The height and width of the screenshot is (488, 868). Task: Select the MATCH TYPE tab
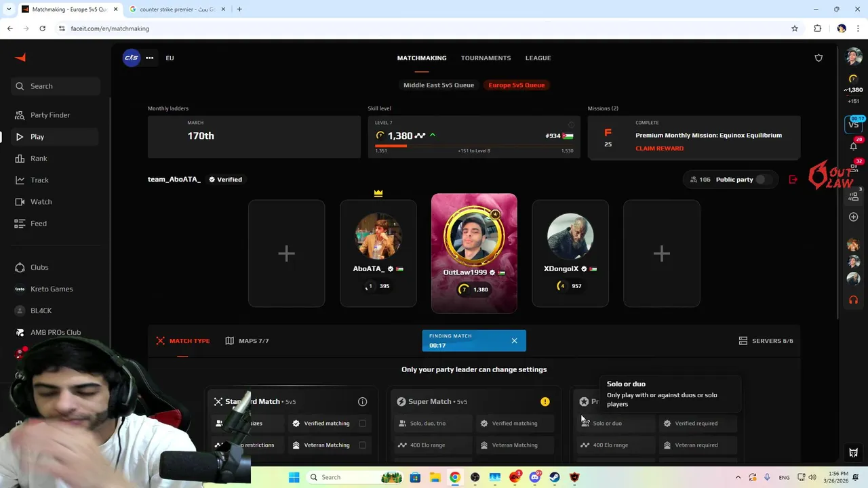[x=182, y=341]
